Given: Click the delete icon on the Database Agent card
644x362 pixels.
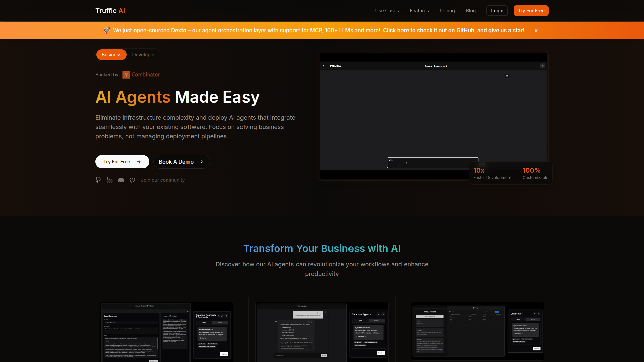Looking at the screenshot, I should pyautogui.click(x=383, y=314).
